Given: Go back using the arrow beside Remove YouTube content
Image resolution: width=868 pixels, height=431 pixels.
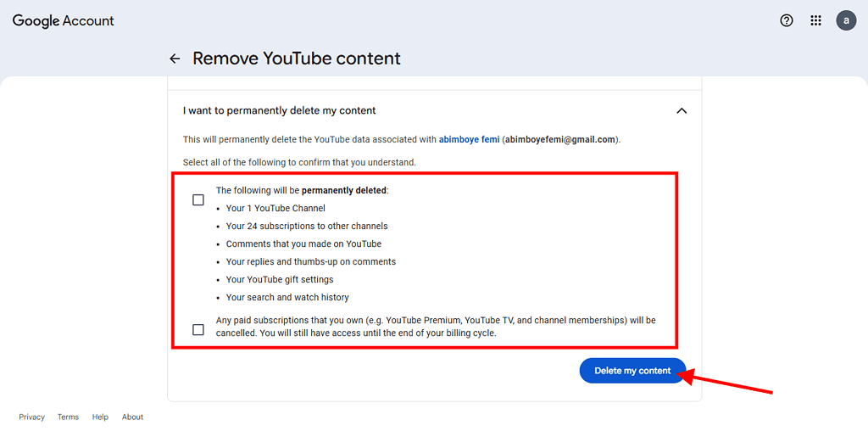Looking at the screenshot, I should [x=175, y=59].
